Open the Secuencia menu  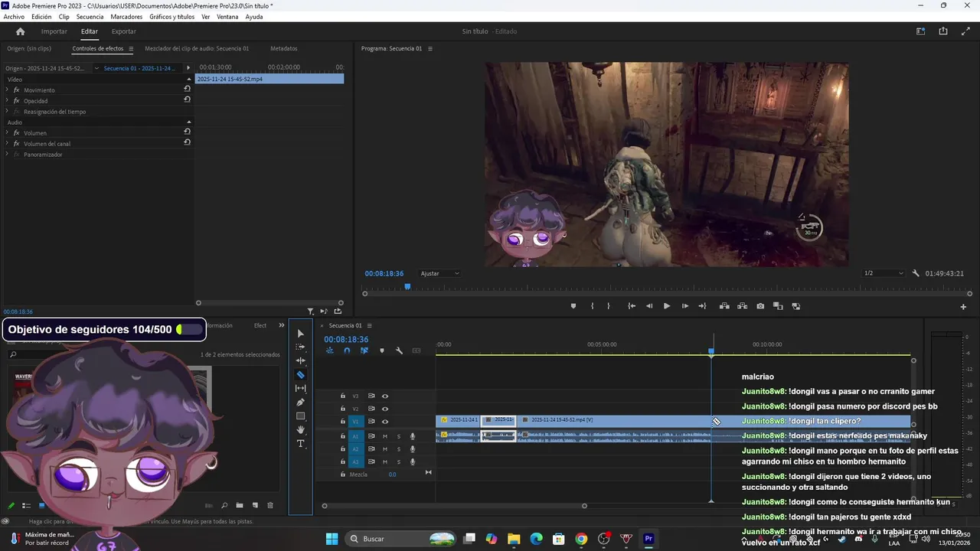point(90,17)
